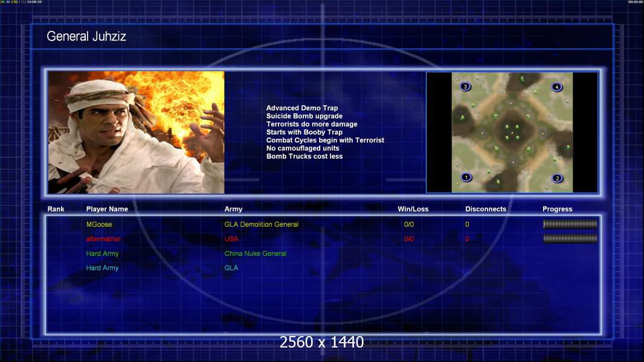
Task: Click Starts with Booby Trap text
Action: coord(304,132)
